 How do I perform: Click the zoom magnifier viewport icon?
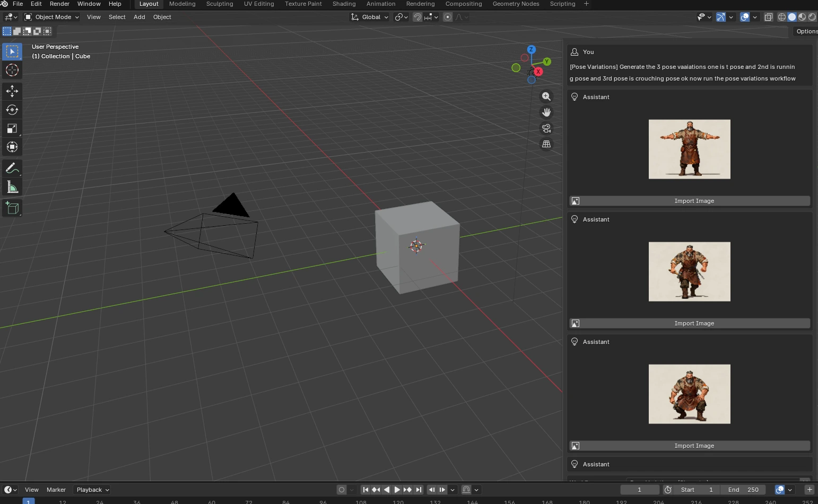click(x=546, y=96)
